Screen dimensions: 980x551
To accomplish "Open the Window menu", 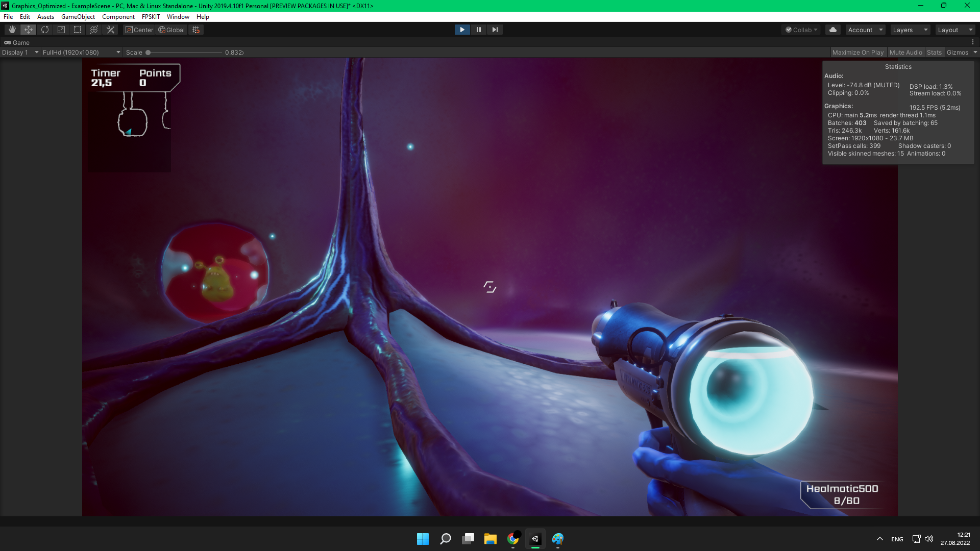I will 178,16.
